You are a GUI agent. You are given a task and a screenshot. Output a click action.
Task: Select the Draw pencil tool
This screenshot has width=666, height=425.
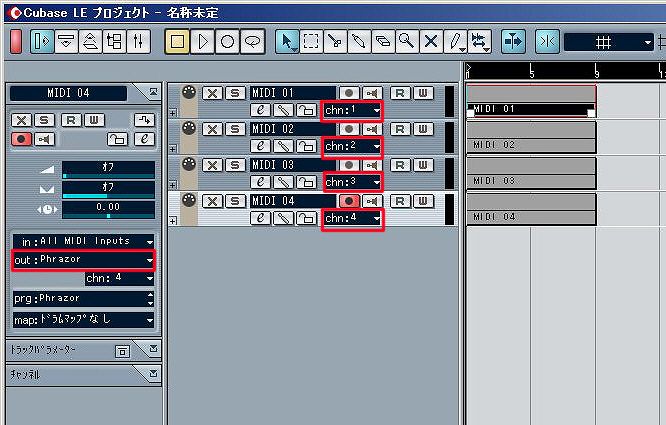coord(455,42)
